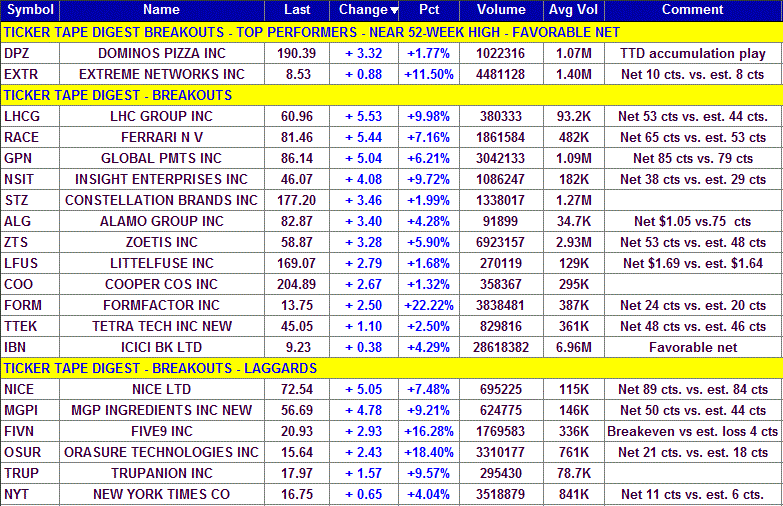
Task: Select the 'TICKER TAPE DIGEST - BREAKOUTS' section row
Action: [392, 95]
